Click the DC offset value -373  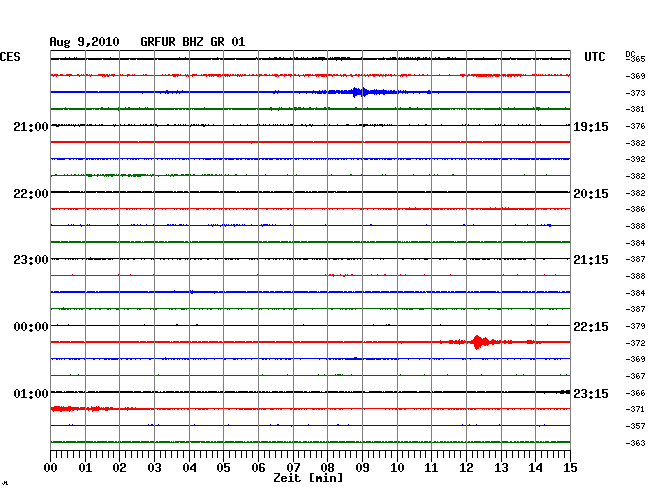coord(635,93)
